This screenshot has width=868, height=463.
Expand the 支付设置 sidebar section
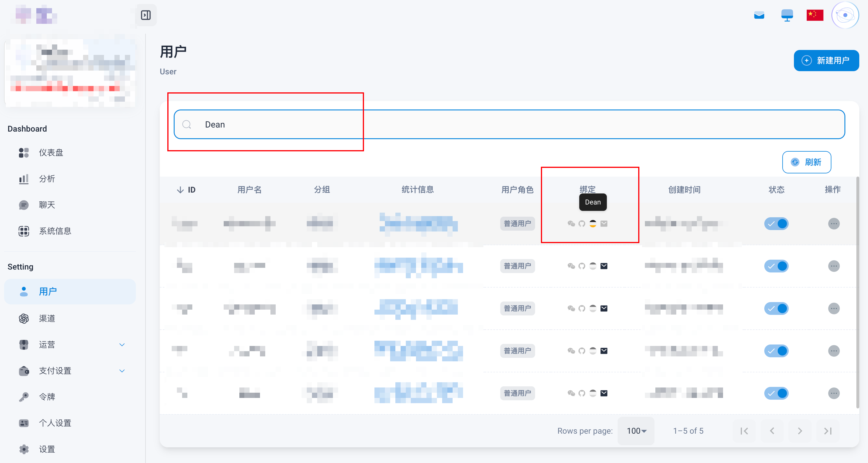[70, 371]
